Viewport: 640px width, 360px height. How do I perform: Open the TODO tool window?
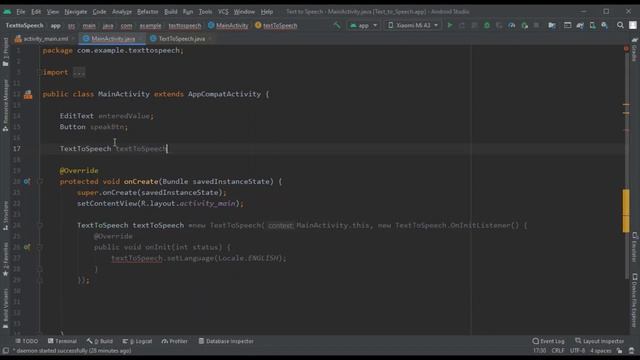[27, 341]
